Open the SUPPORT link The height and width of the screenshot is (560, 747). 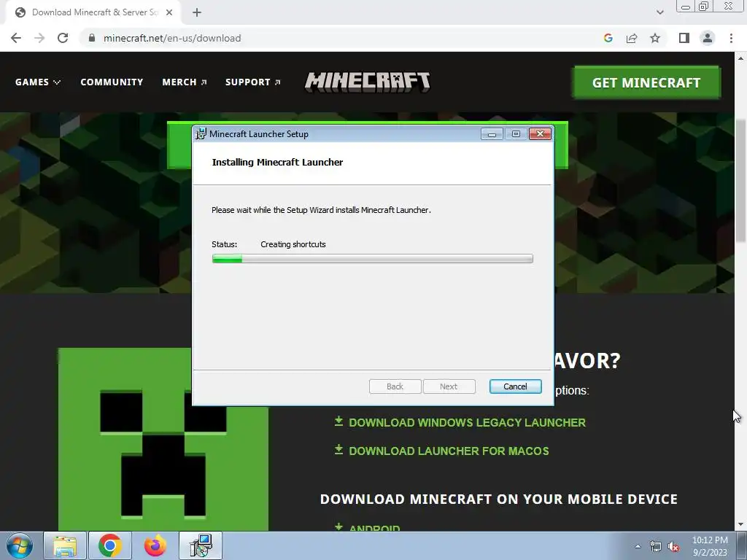click(253, 82)
